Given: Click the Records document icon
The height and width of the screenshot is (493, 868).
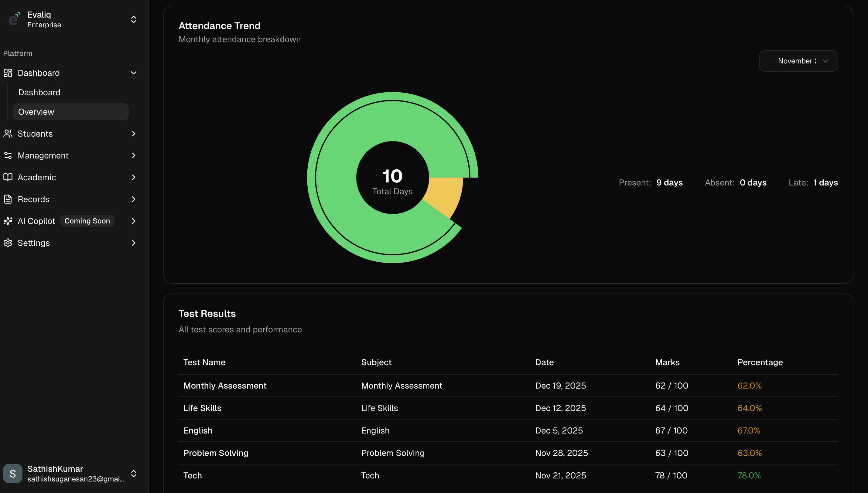Looking at the screenshot, I should click(x=8, y=199).
